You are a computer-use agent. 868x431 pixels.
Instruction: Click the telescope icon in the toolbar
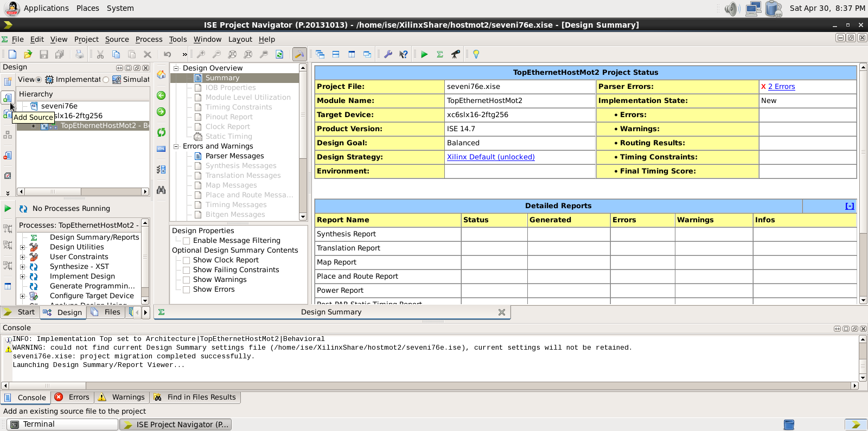click(456, 54)
